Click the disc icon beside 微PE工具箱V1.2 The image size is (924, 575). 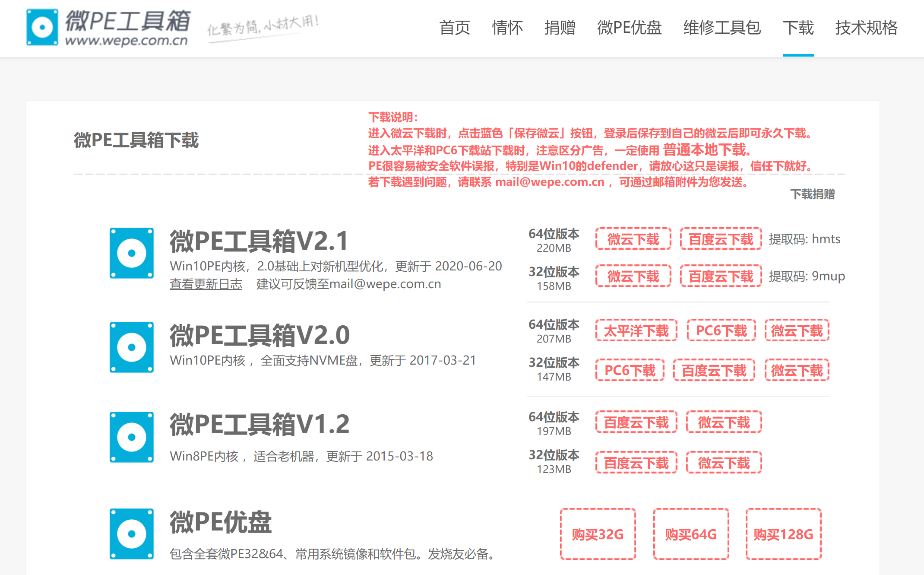(132, 437)
